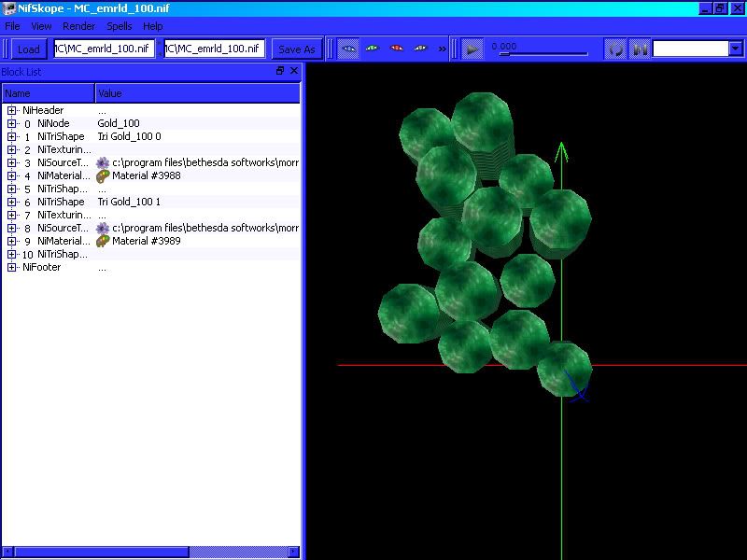
Task: Select block 9 NiMaterialProperty row
Action: (151, 242)
